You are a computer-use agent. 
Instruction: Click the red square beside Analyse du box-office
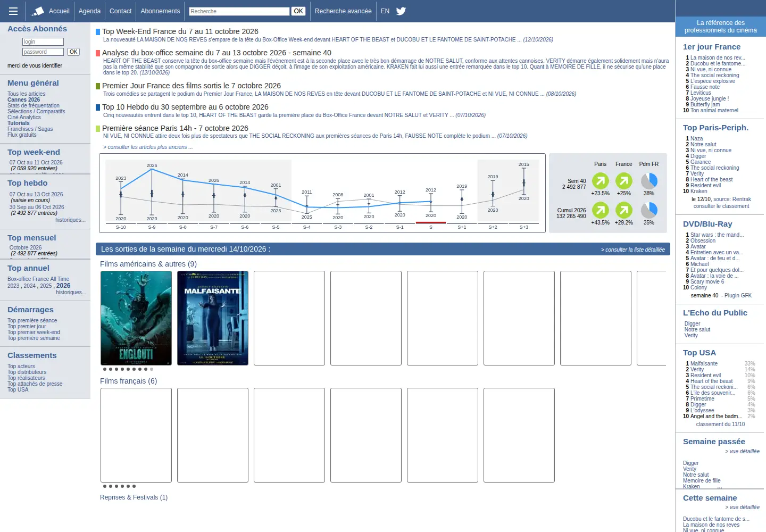click(x=98, y=53)
